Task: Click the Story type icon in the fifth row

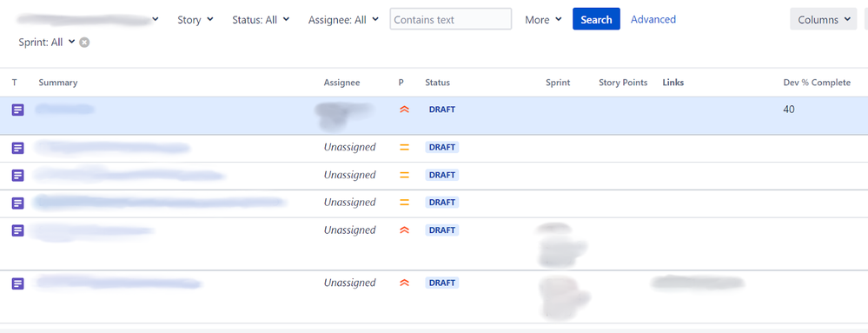Action: pyautogui.click(x=18, y=230)
